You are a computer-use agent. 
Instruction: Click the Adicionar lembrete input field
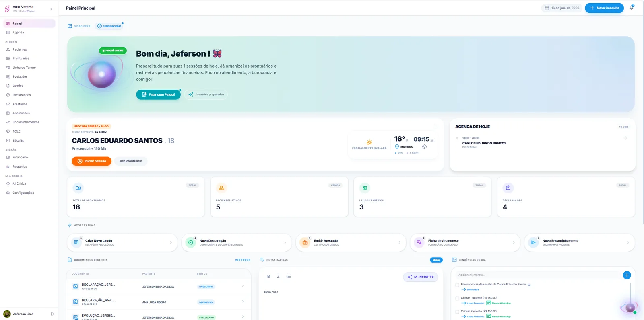pyautogui.click(x=539, y=275)
